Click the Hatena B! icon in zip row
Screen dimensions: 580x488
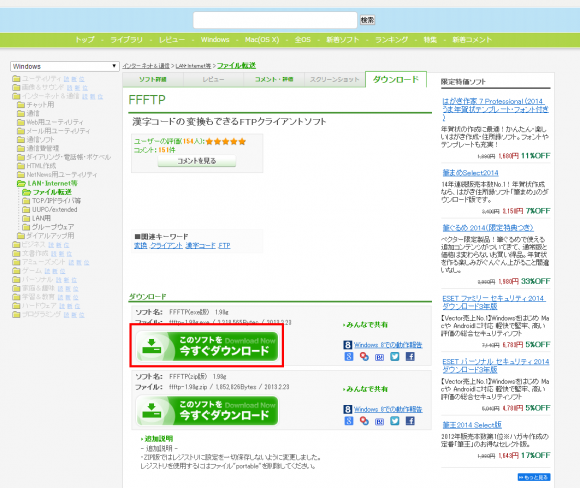point(380,422)
